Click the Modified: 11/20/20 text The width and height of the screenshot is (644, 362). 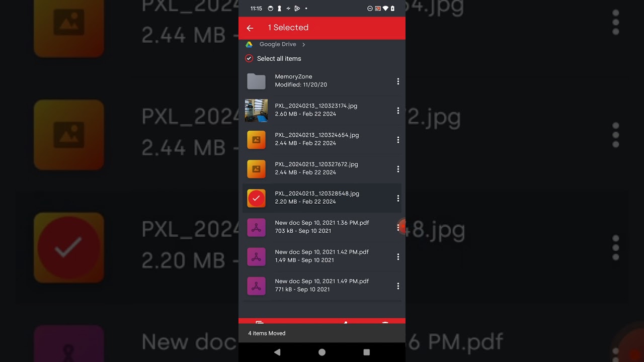tap(301, 84)
